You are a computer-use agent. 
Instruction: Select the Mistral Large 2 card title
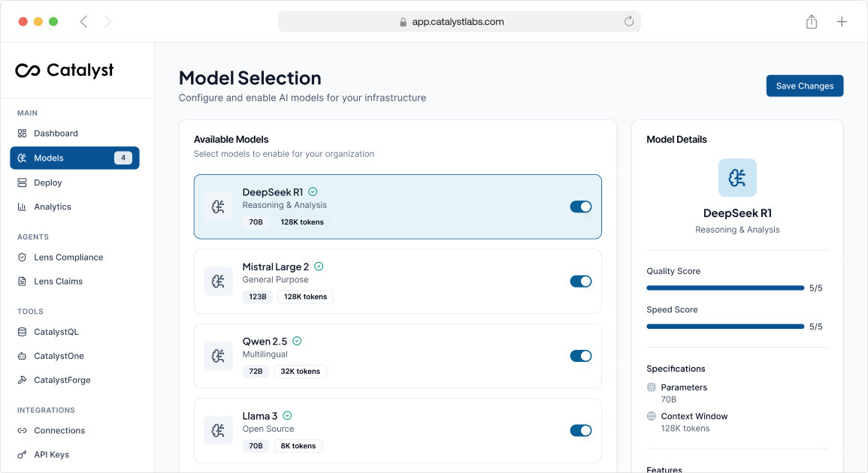276,267
